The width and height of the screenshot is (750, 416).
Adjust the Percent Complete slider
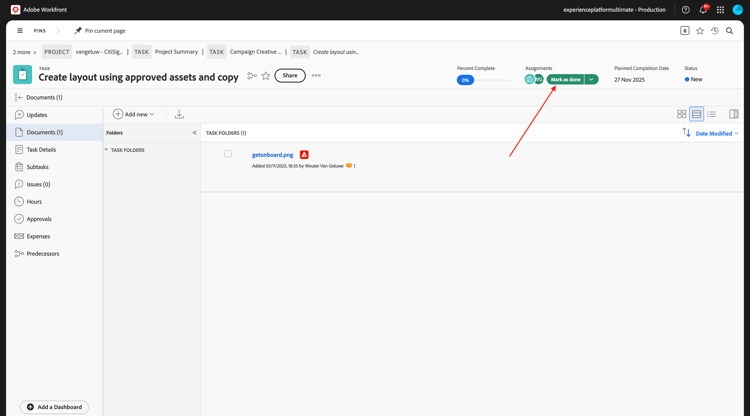coord(483,80)
